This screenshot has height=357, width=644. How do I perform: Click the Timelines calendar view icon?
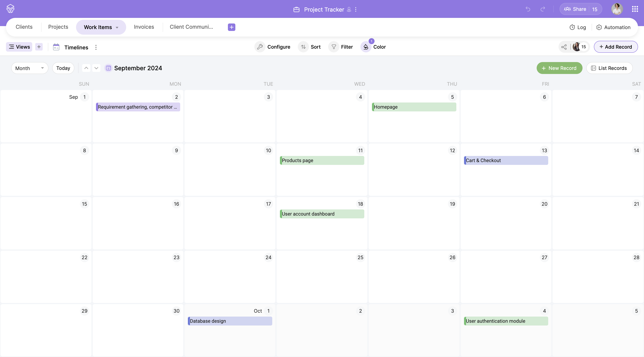pos(56,47)
